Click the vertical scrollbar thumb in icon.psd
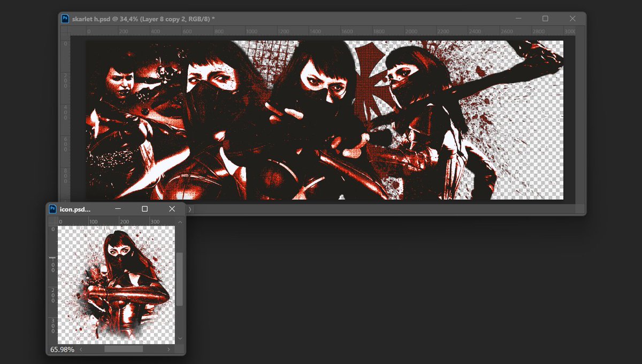642x364 pixels. pyautogui.click(x=180, y=279)
